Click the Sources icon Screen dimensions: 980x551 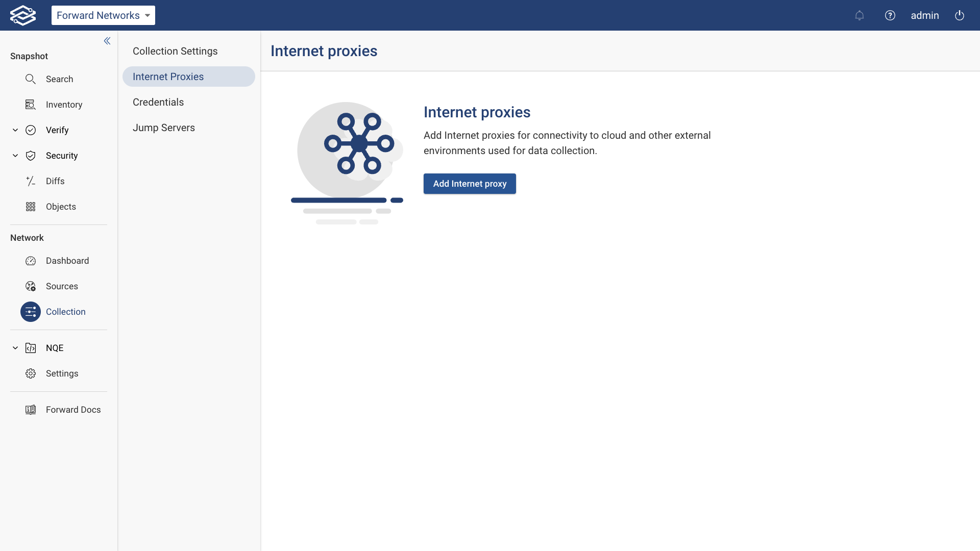coord(31,286)
